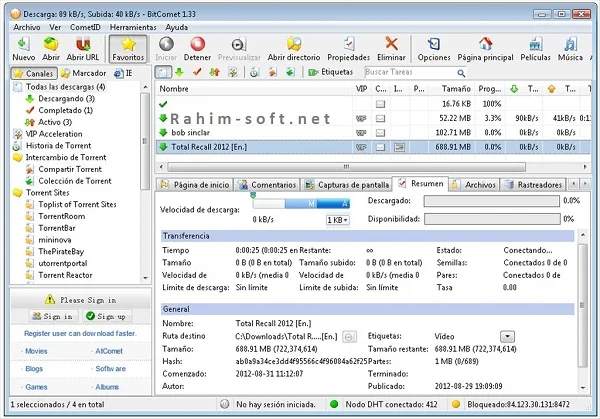Click the Abrir directorio icon

click(x=293, y=49)
